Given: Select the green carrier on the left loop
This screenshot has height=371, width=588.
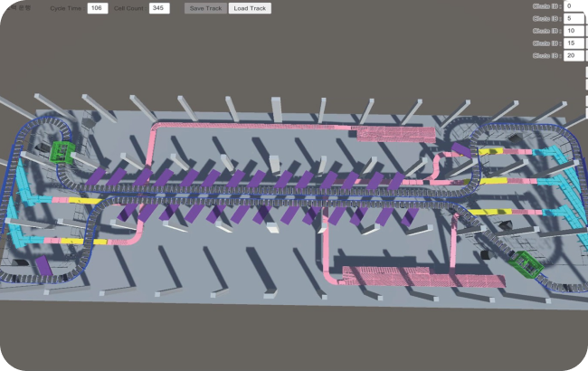Looking at the screenshot, I should point(62,151).
